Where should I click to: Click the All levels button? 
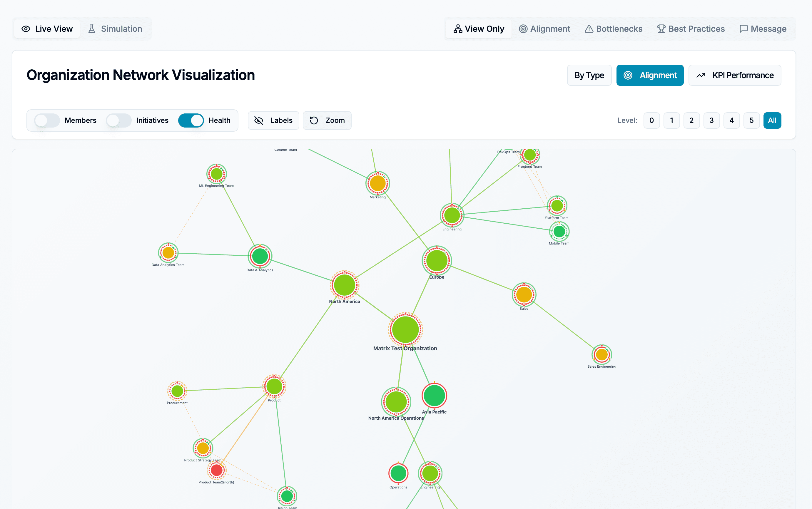click(772, 120)
